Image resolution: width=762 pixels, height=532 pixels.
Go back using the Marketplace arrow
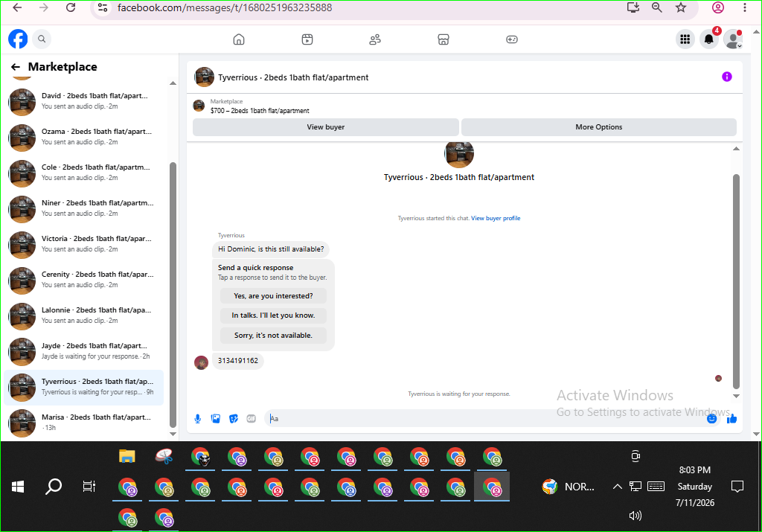click(16, 67)
